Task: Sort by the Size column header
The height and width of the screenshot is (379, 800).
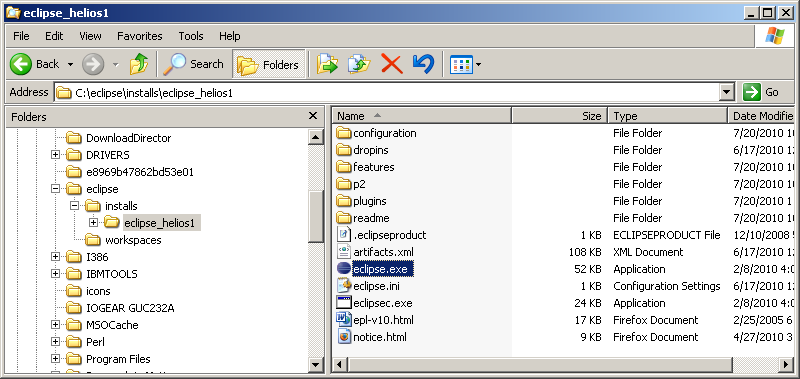Action: point(560,116)
